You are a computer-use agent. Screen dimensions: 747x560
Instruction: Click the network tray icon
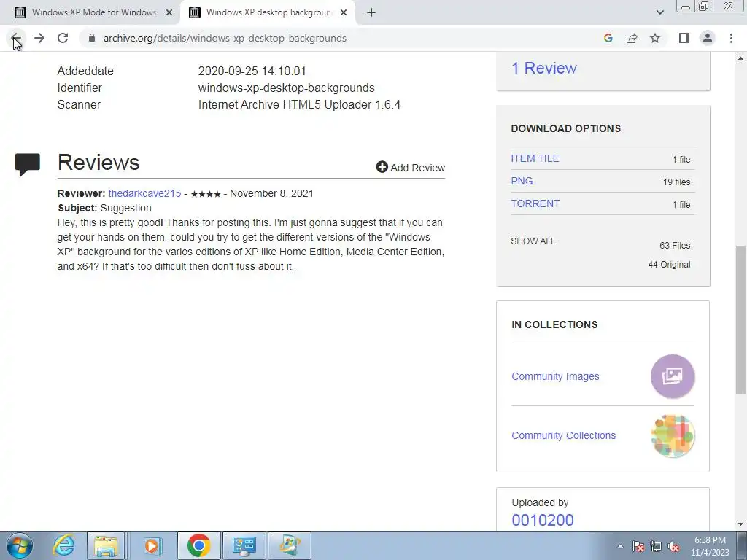click(656, 546)
